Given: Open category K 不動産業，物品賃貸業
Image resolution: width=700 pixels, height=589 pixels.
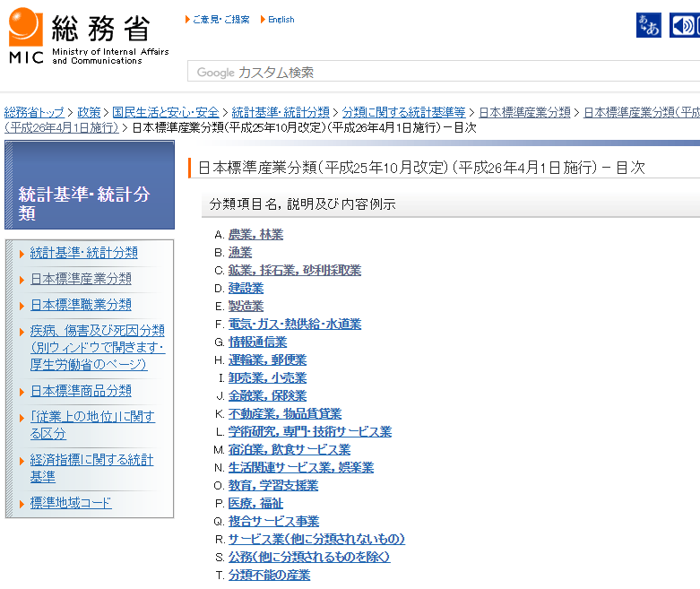Looking at the screenshot, I should pyautogui.click(x=285, y=413).
